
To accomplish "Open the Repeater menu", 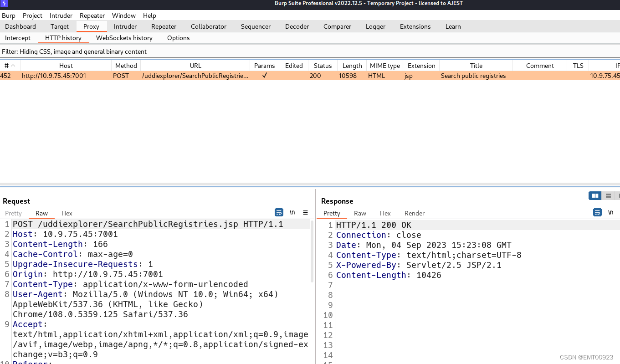I will [x=92, y=15].
